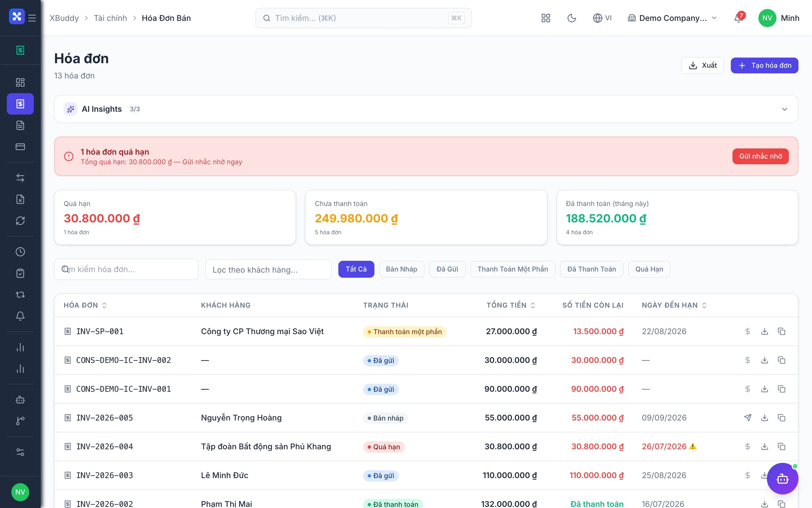
Task: Open the dashboard grid icon in the sidebar
Action: point(20,82)
